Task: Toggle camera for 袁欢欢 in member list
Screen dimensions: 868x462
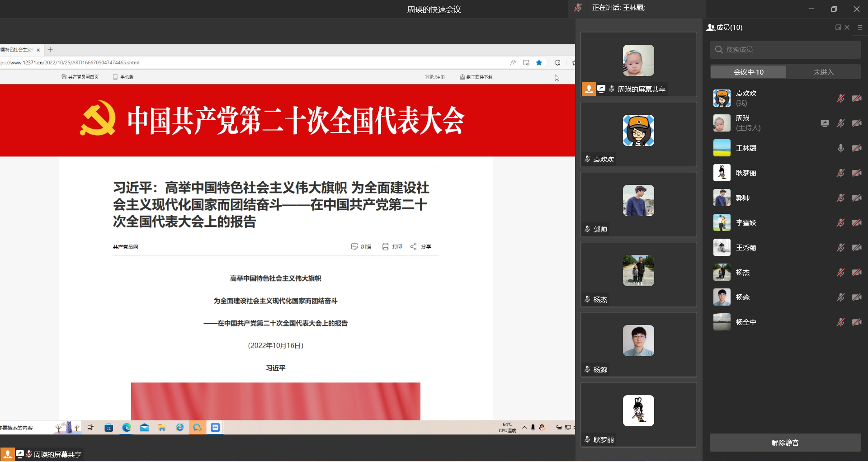Action: (856, 99)
